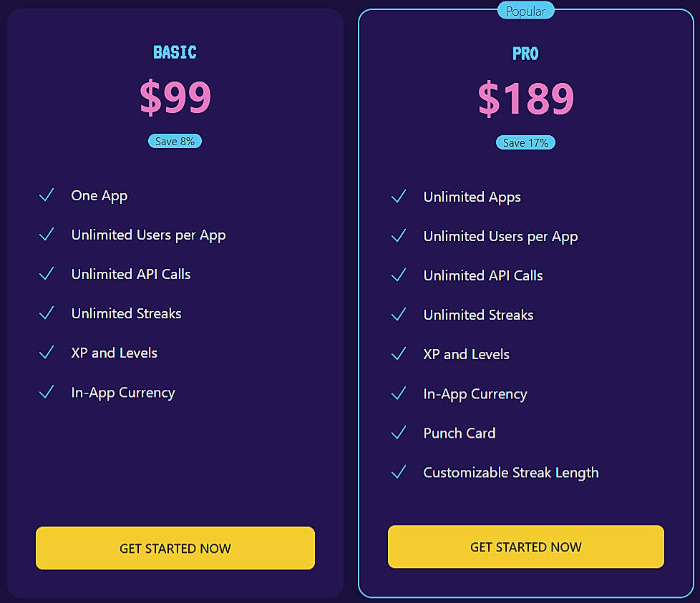Select the PRO plan title
The image size is (700, 603).
coord(525,53)
